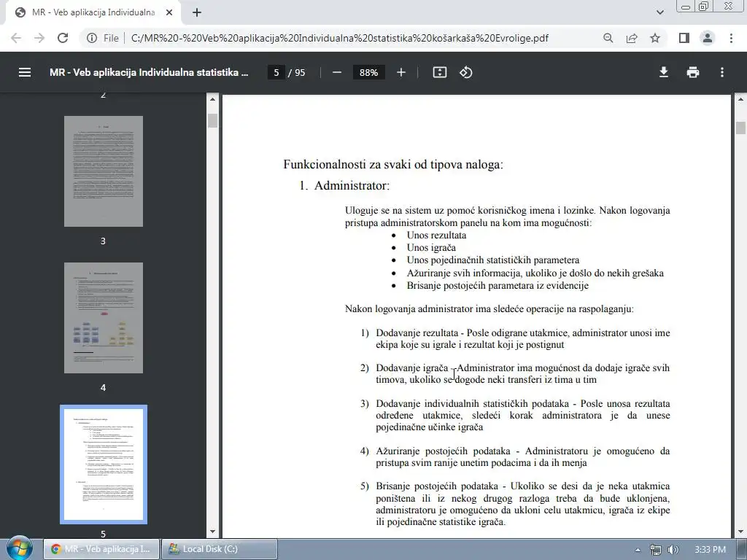Click the document scrollbar handle
This screenshot has width=747, height=560.
click(x=740, y=128)
